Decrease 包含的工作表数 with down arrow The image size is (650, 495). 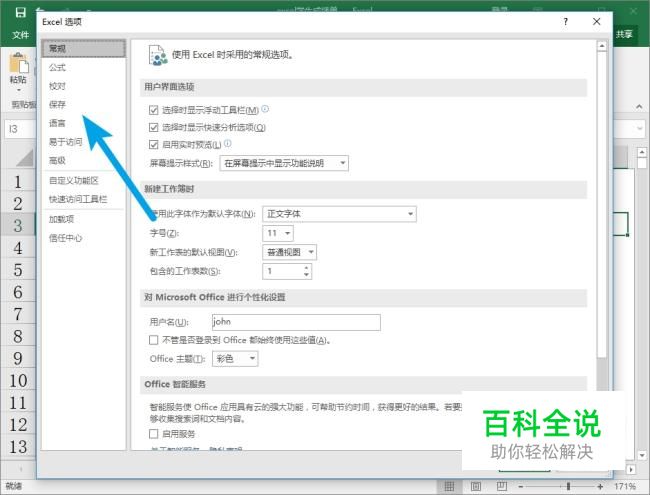306,275
